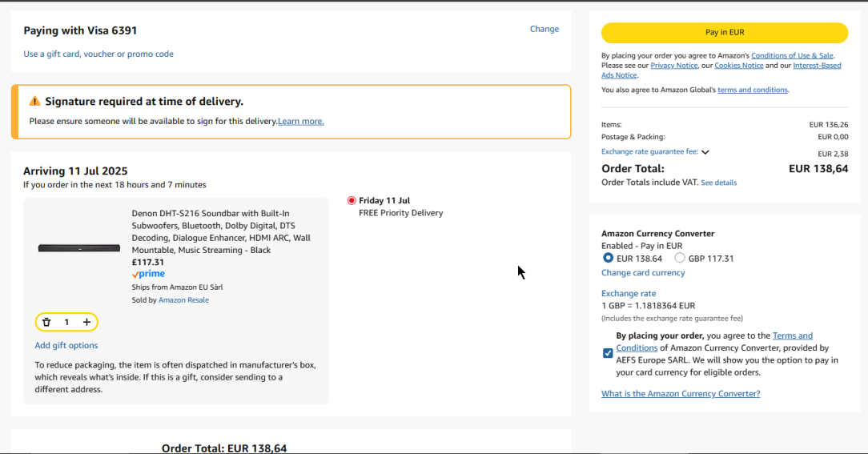Viewport: 868px width, 454px height.
Task: Click the £117.31 item price
Action: [x=148, y=263]
